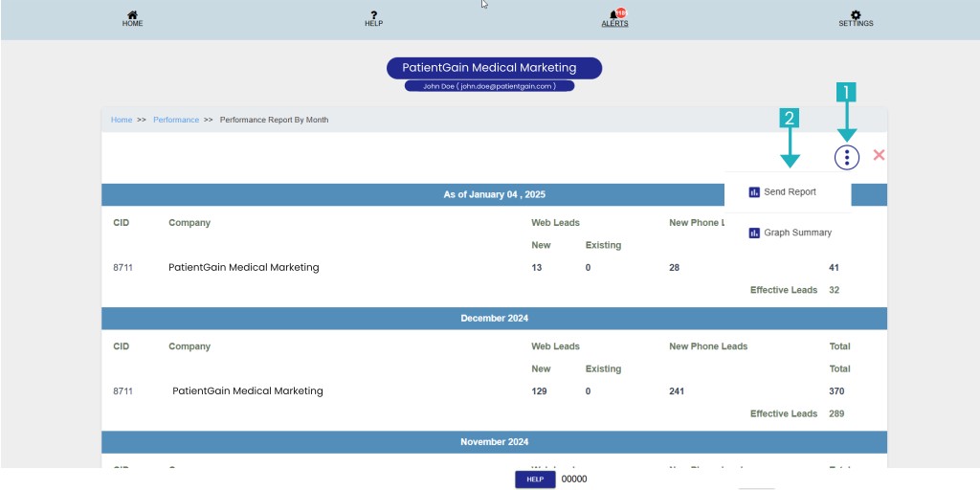Viewport: 980px width, 490px height.
Task: Click the 'November 2024' section header
Action: (x=494, y=442)
